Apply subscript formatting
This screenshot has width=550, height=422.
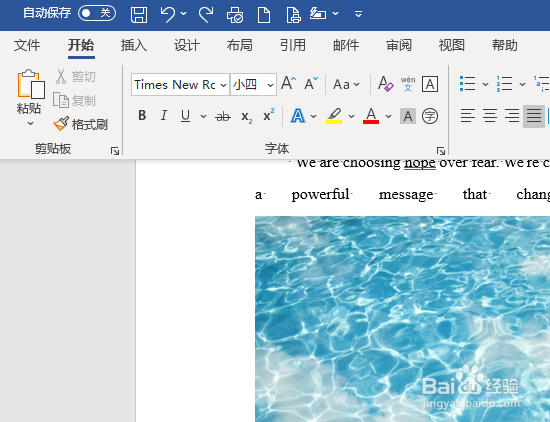pyautogui.click(x=247, y=116)
